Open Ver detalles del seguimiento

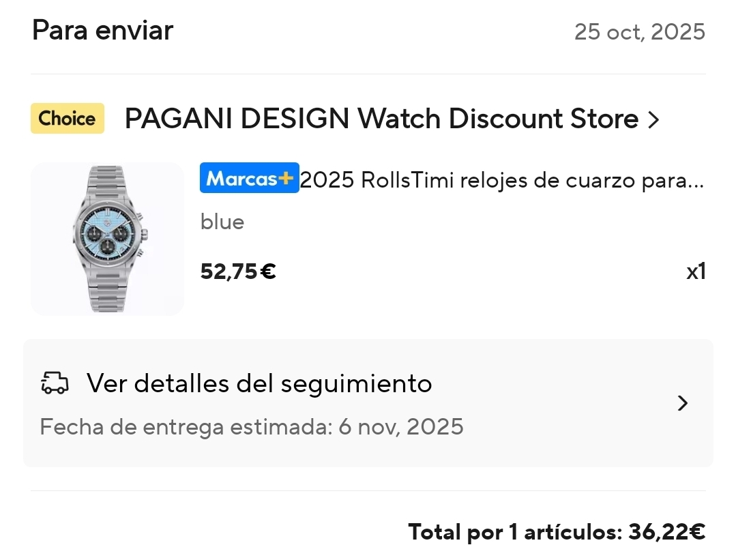pyautogui.click(x=259, y=383)
